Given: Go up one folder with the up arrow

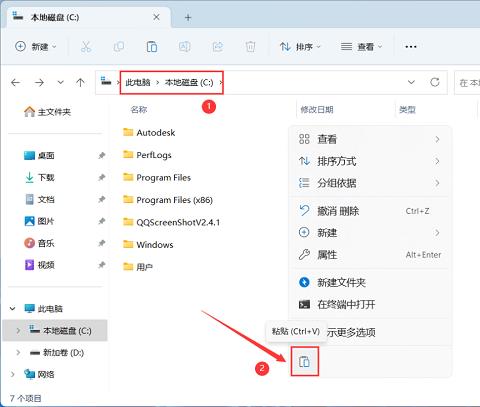Looking at the screenshot, I should (x=80, y=82).
